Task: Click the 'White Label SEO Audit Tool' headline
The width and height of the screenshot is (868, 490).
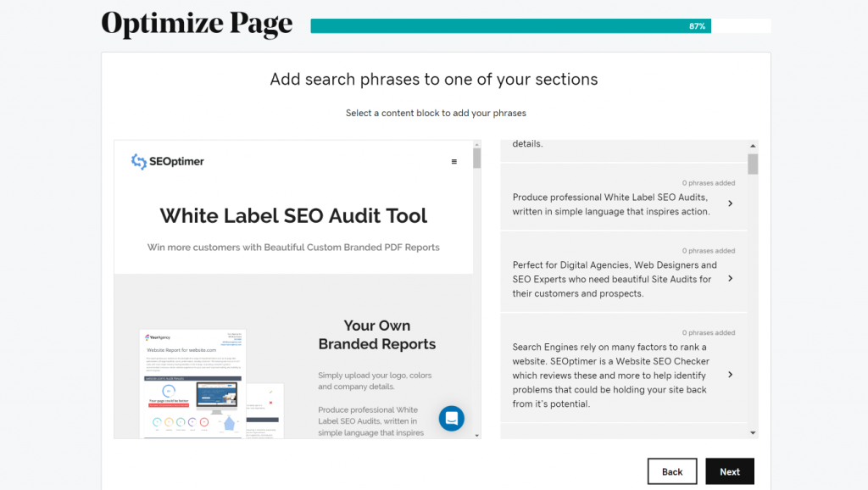Action: coord(292,215)
